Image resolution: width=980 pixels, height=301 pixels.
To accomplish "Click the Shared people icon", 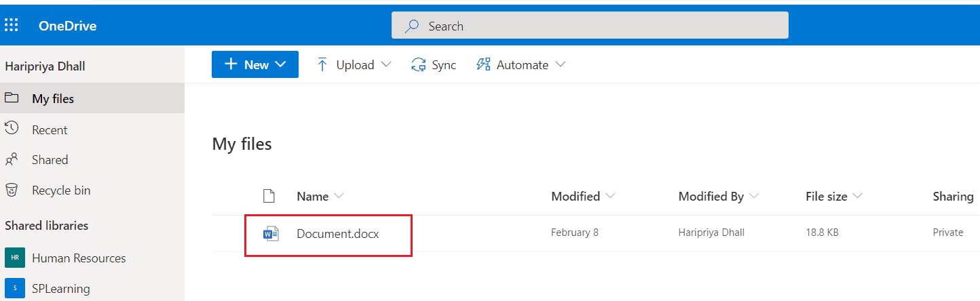I will point(11,159).
